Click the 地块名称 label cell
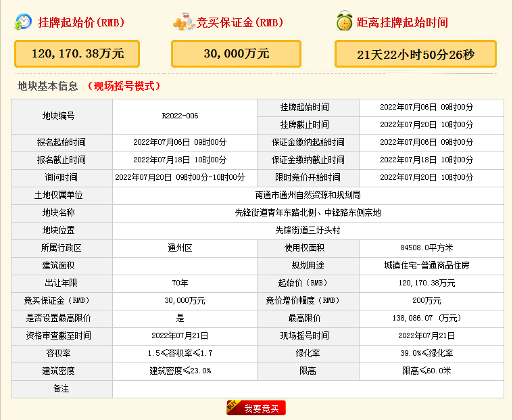The image size is (513, 420). click(x=62, y=213)
